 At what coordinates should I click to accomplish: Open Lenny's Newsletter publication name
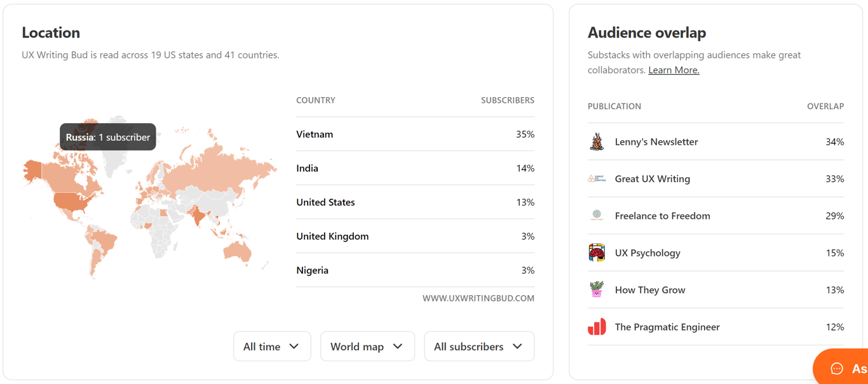coord(656,142)
